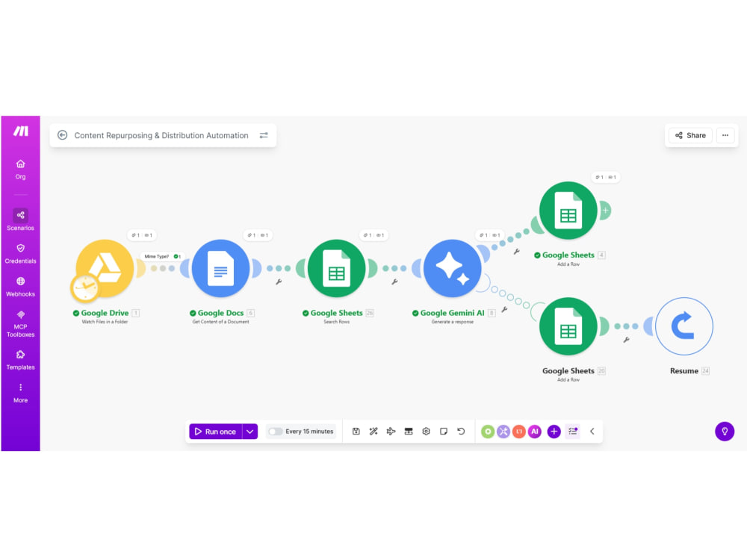Open MCP Toolboxes in the sidebar
Image resolution: width=747 pixels, height=560 pixels.
20,324
